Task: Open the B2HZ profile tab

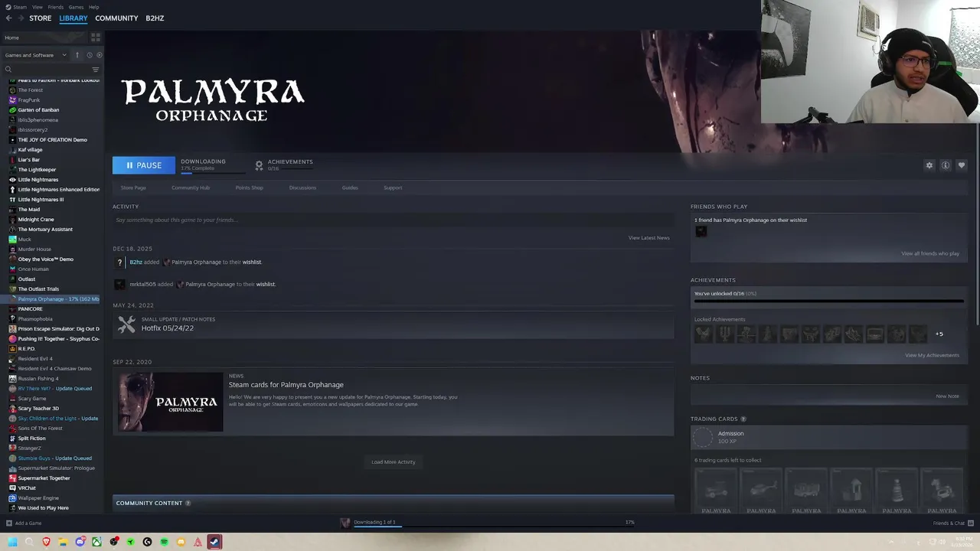Action: [155, 18]
